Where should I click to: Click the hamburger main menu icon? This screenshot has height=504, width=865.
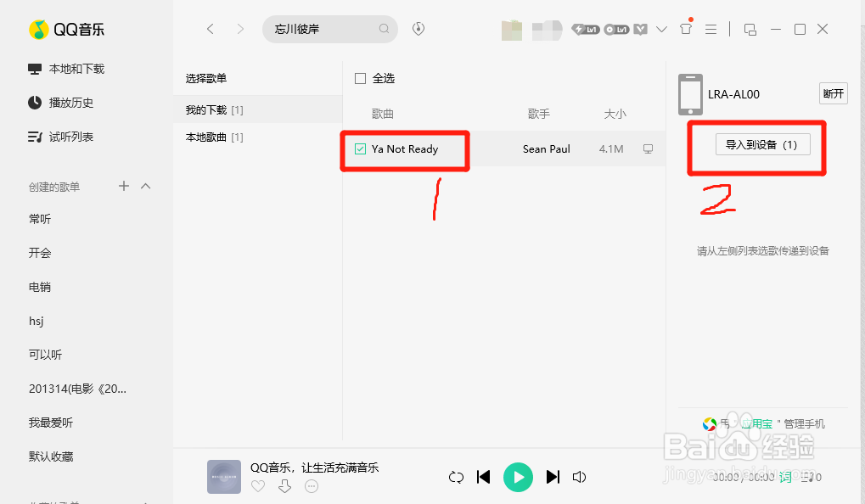(711, 28)
